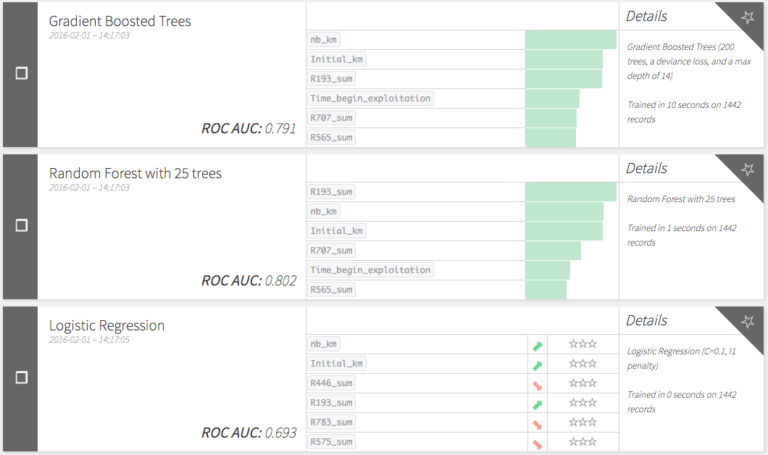Select R193_sum tag in Logistic Regression card

pos(332,403)
